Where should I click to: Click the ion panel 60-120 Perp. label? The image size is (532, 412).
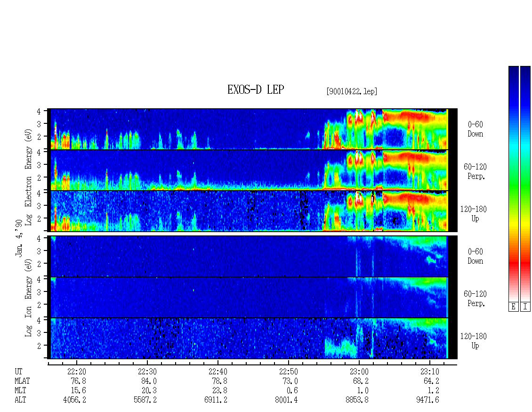pos(475,299)
